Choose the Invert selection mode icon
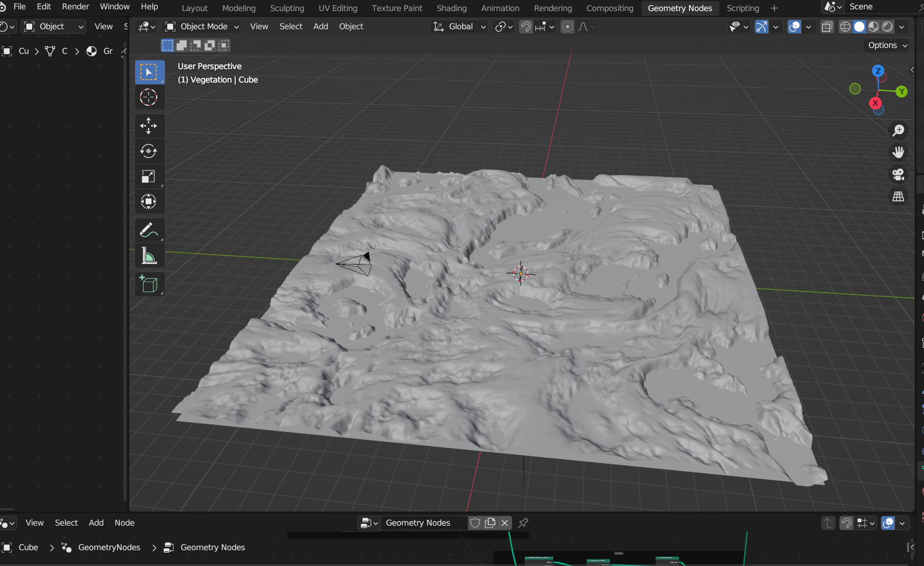This screenshot has height=566, width=924. point(210,45)
